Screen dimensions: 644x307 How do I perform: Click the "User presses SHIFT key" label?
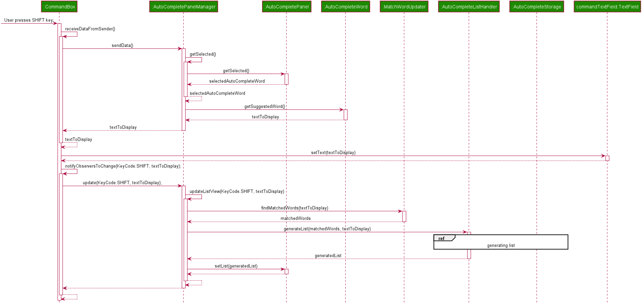[x=29, y=20]
